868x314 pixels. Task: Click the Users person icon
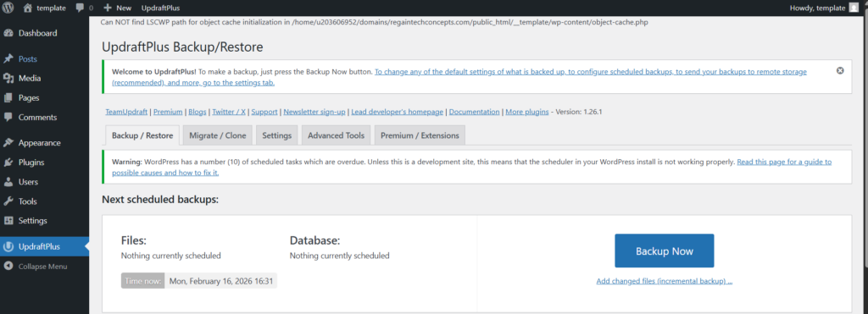8,182
